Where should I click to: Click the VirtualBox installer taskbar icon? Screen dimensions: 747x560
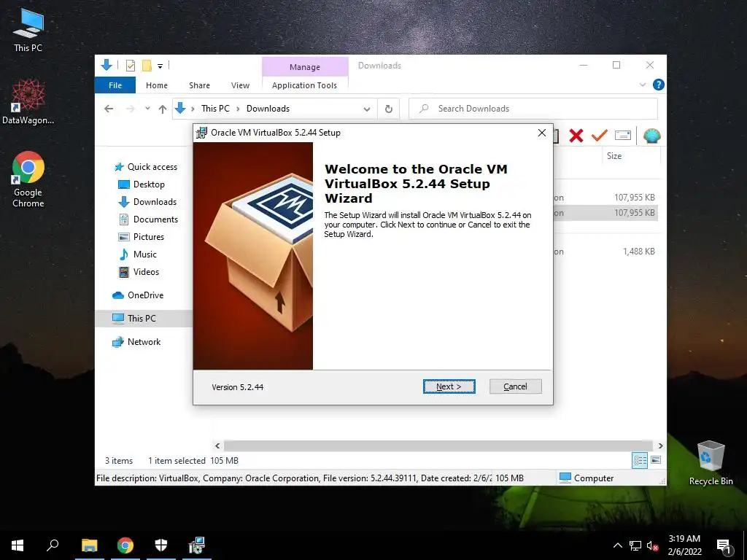click(197, 545)
